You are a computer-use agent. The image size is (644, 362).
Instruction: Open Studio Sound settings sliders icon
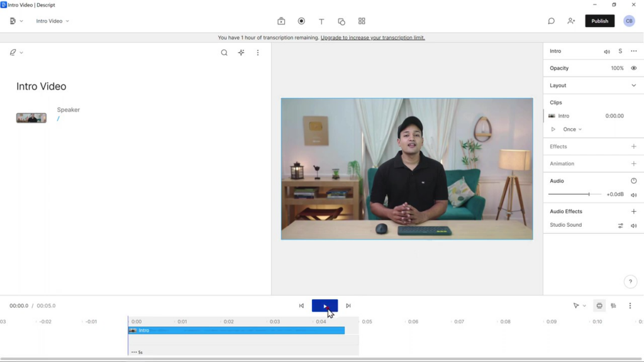tap(620, 226)
